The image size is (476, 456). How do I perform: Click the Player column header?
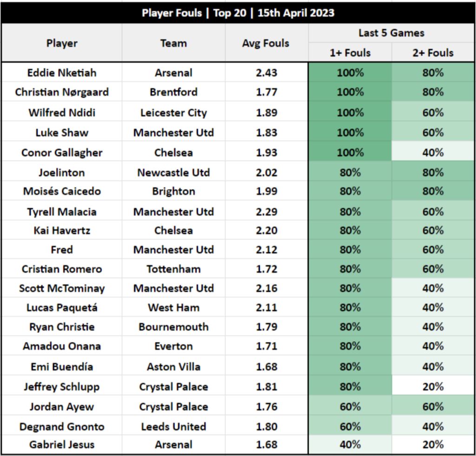click(x=62, y=43)
